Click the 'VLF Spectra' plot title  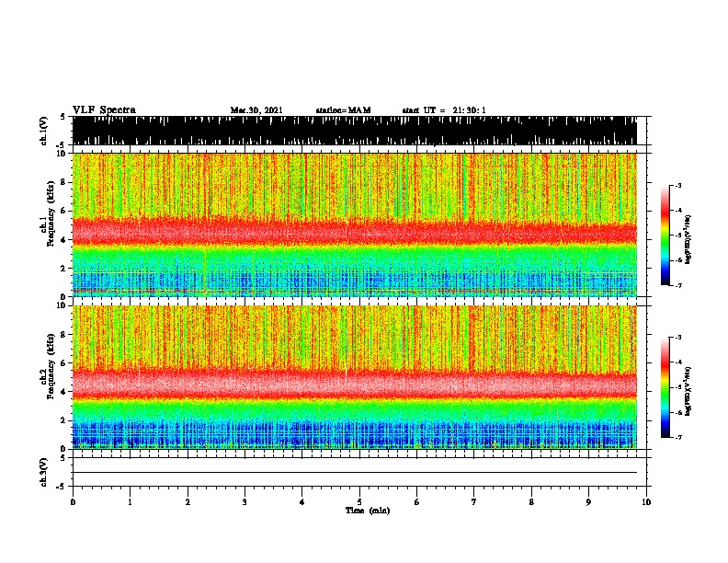(104, 110)
